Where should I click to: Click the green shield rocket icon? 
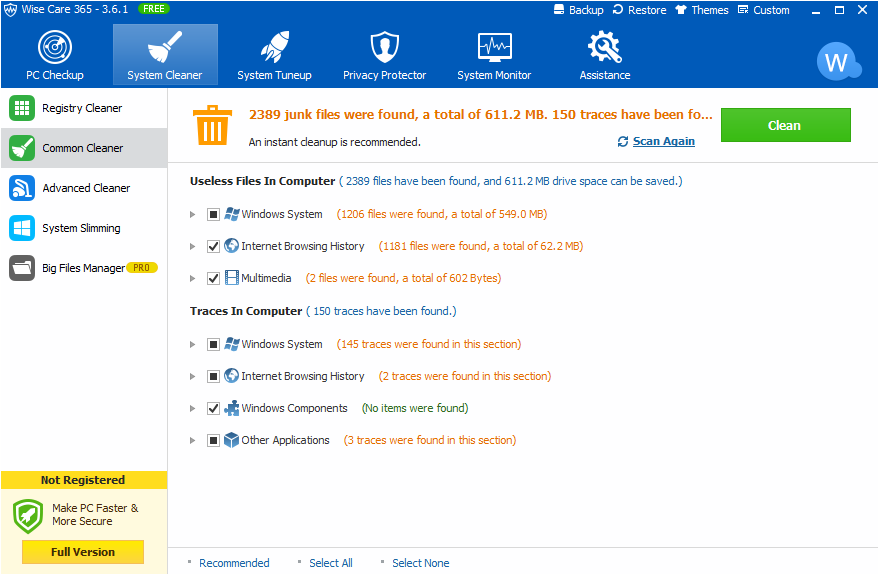tap(28, 516)
